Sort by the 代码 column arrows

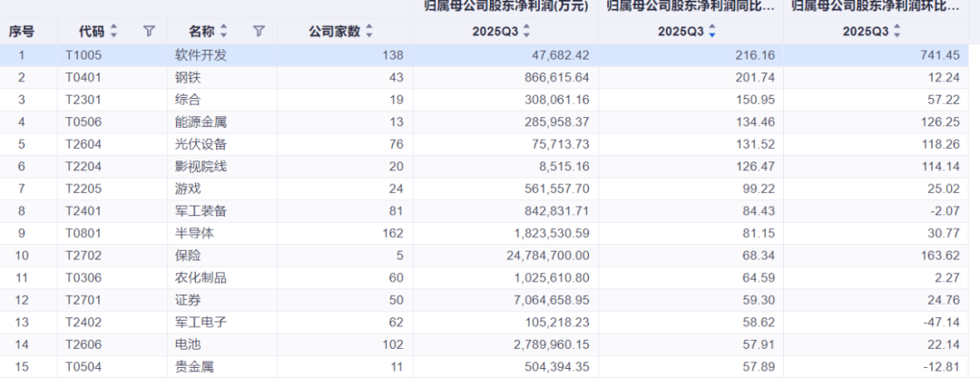coord(113,31)
